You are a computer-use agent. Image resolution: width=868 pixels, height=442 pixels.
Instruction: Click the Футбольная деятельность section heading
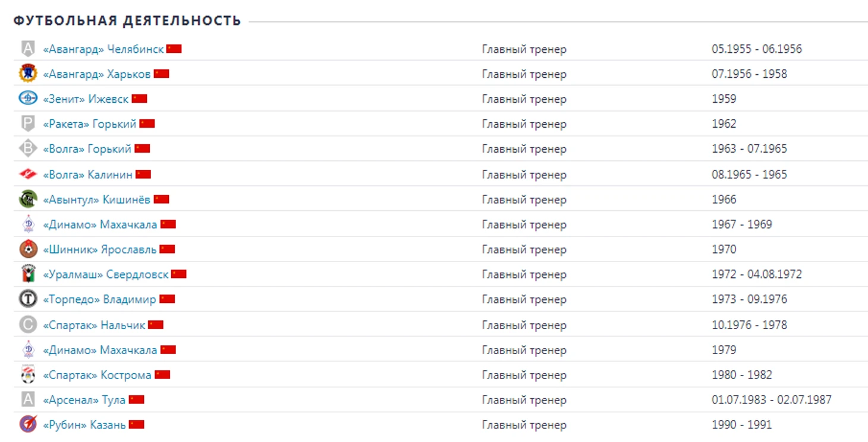click(x=127, y=21)
